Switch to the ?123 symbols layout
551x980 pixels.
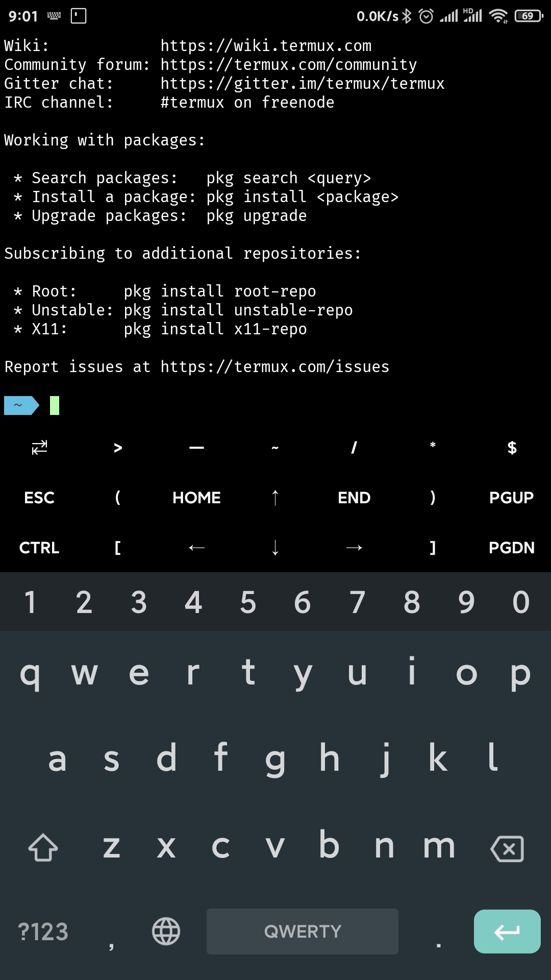(x=43, y=932)
